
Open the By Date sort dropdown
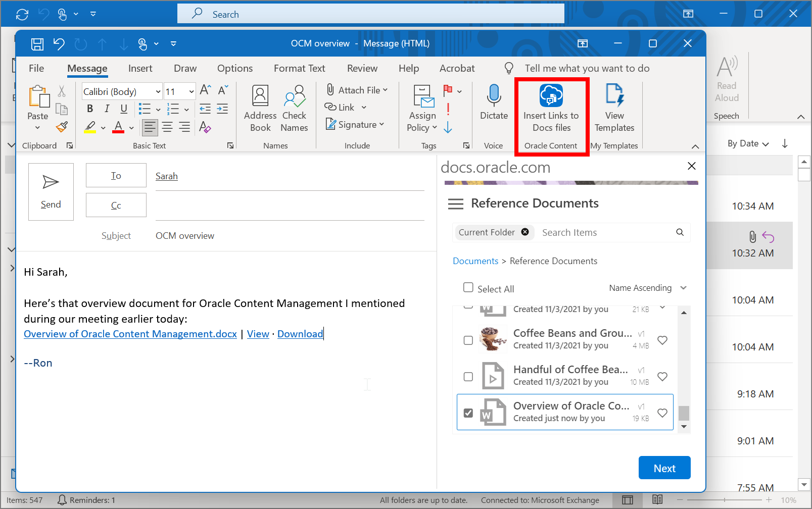point(748,143)
